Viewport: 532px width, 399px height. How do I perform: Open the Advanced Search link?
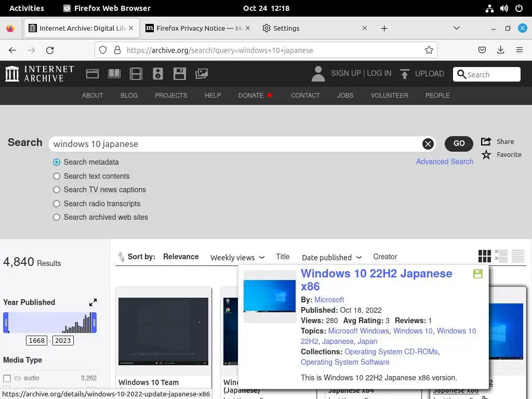coord(445,162)
